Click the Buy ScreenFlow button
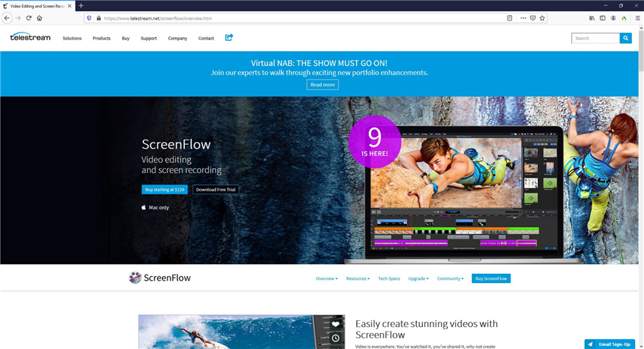The height and width of the screenshot is (349, 644). (491, 278)
